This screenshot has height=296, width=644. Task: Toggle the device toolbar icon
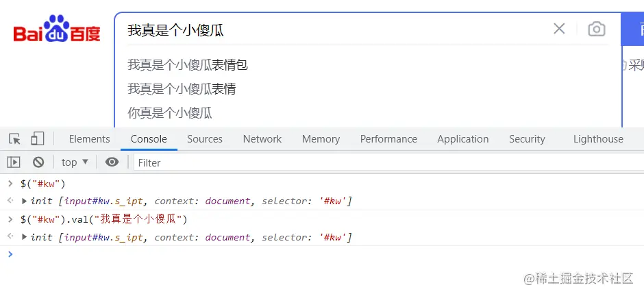click(x=37, y=139)
